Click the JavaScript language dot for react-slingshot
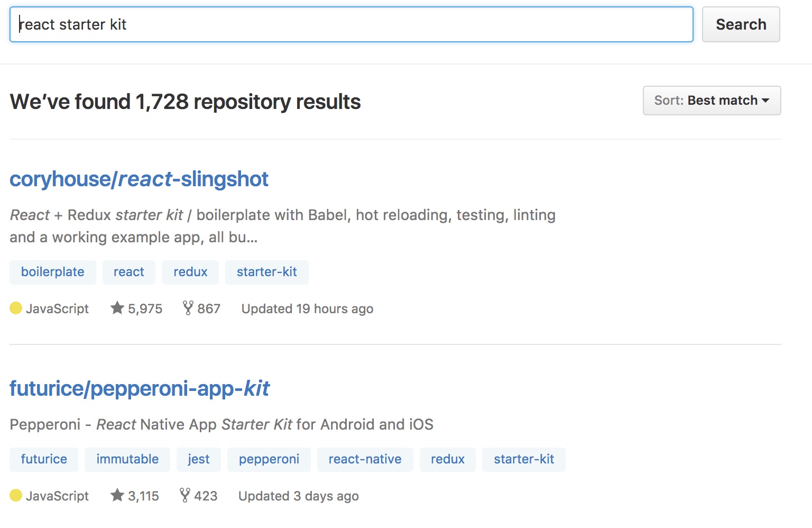 16,308
